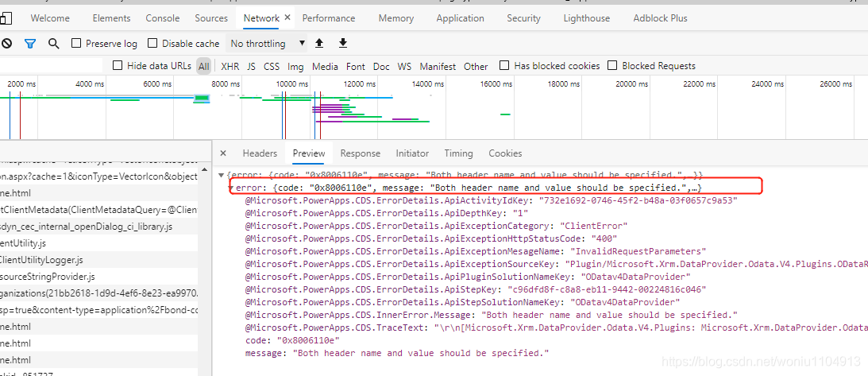This screenshot has width=868, height=376.
Task: Open the Console tab
Action: [x=163, y=18]
